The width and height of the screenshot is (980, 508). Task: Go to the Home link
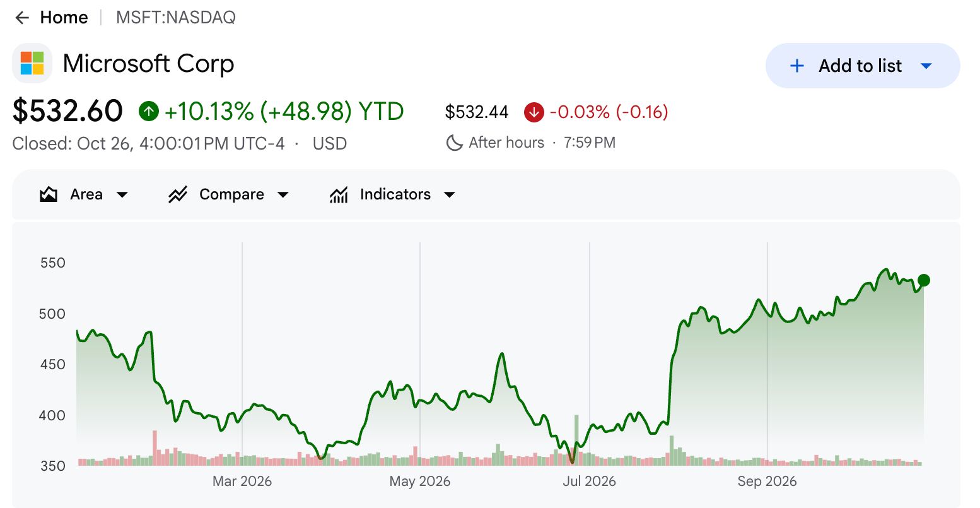coord(64,18)
